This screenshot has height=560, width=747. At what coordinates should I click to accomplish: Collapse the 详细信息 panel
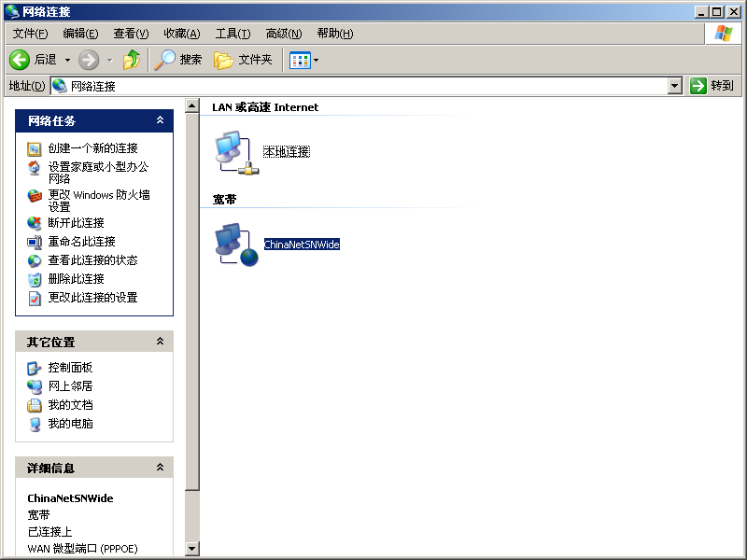pos(160,468)
